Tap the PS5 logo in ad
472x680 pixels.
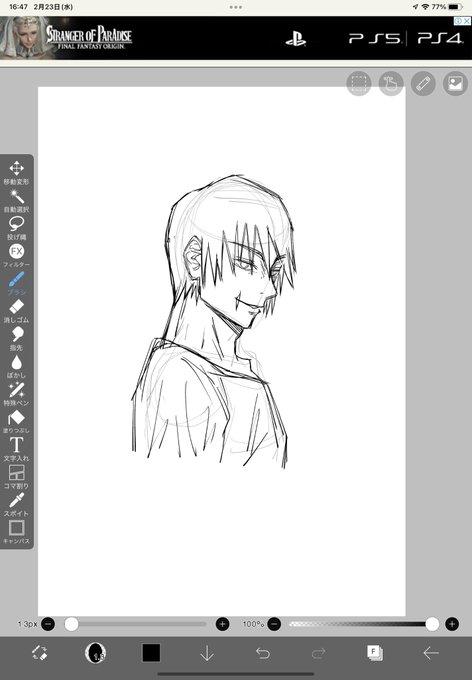click(x=375, y=38)
